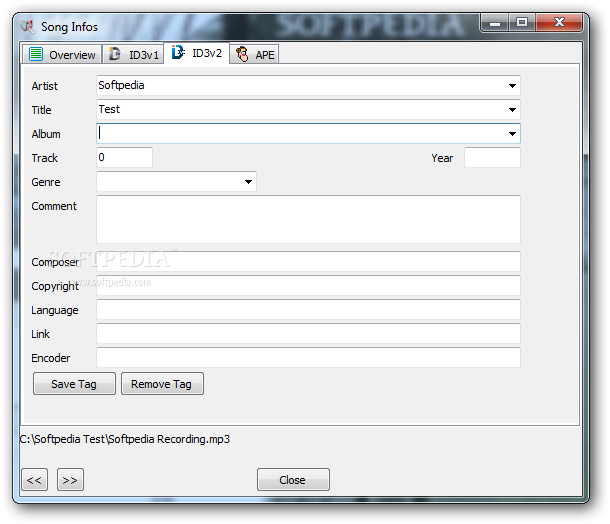This screenshot has height=524, width=610.
Task: Select the ID3v2 tab
Action: click(x=196, y=53)
